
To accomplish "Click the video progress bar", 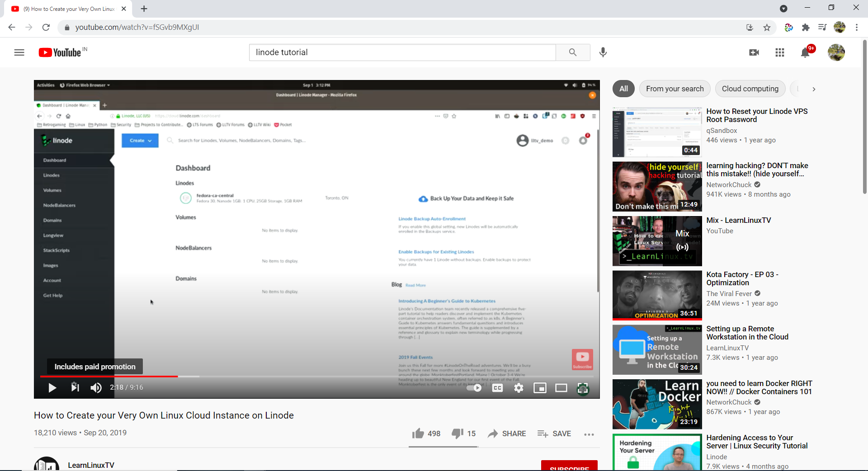I will pyautogui.click(x=316, y=376).
